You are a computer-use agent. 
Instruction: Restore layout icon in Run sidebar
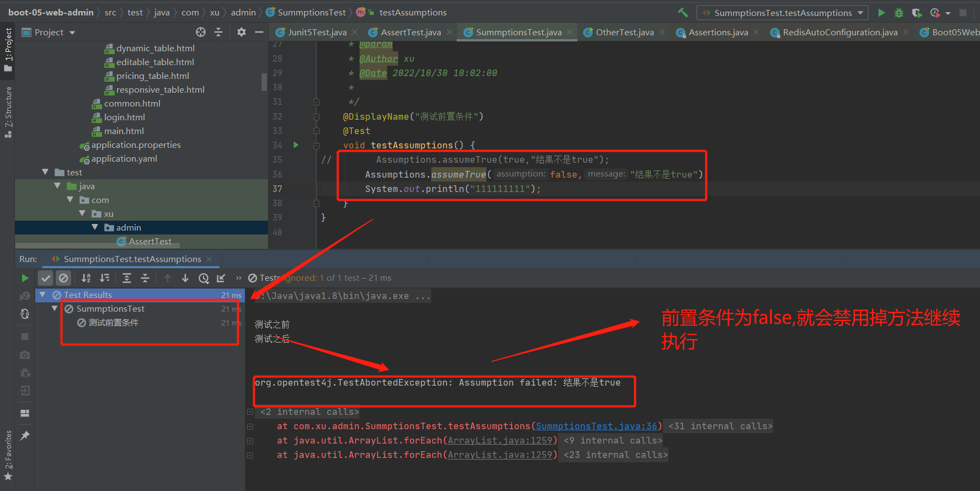(x=25, y=413)
